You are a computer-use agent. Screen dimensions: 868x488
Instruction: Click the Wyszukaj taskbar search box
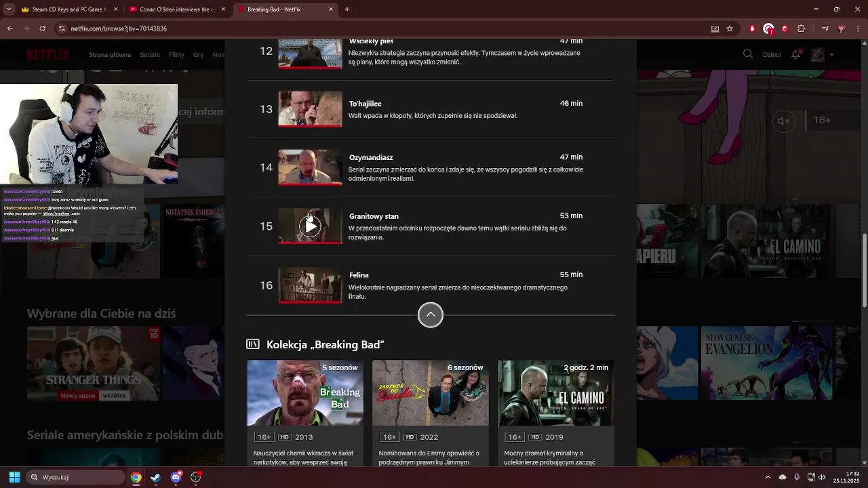click(76, 477)
